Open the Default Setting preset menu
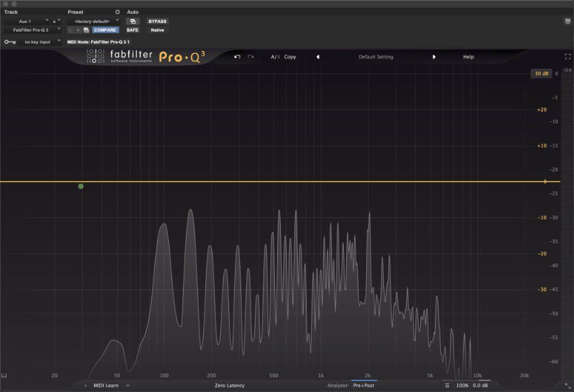574x392 pixels. (375, 57)
